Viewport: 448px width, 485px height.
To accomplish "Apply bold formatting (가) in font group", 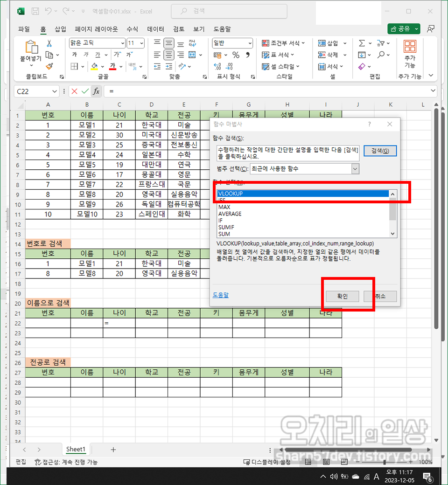I will pos(74,55).
